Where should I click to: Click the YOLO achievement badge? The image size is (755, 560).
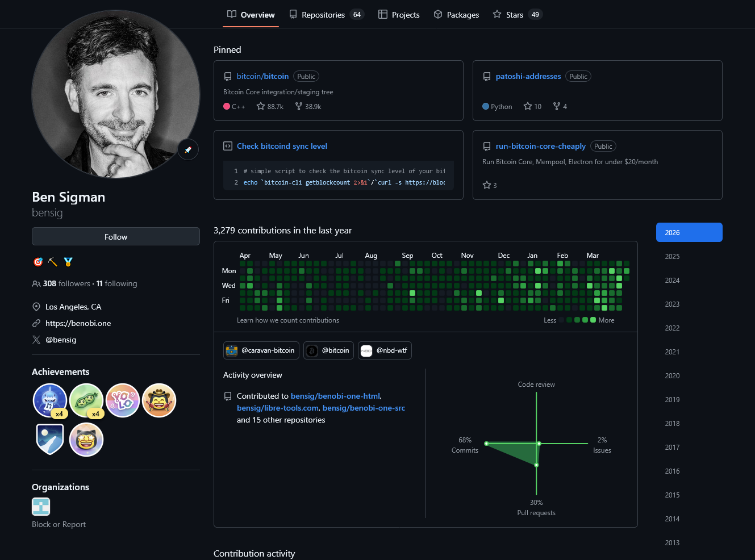click(x=123, y=400)
